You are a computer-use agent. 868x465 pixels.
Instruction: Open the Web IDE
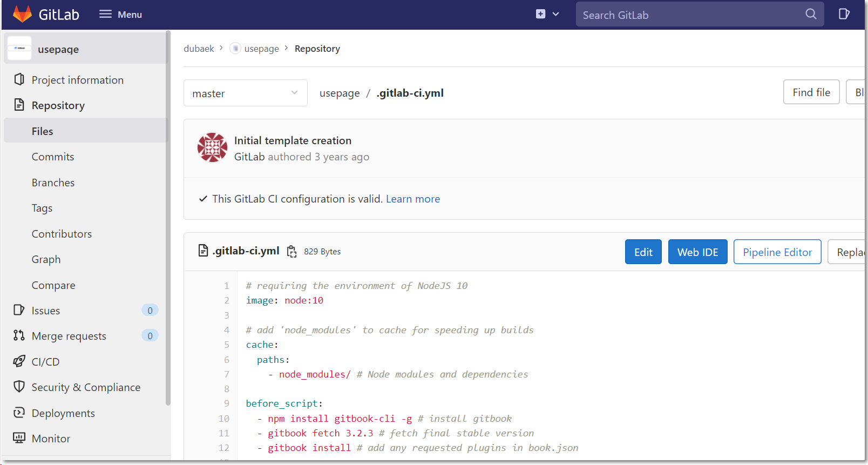(698, 252)
